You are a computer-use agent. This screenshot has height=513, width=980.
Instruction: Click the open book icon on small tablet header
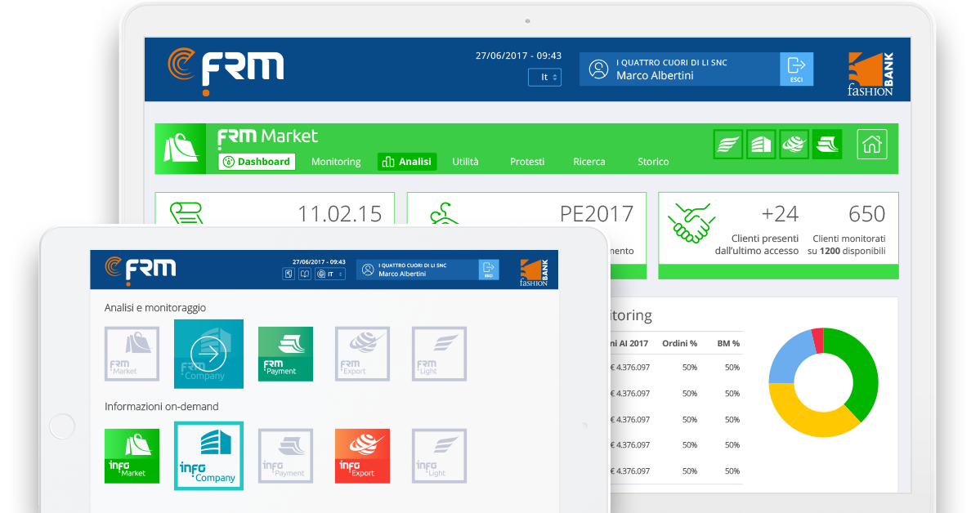pyautogui.click(x=304, y=274)
